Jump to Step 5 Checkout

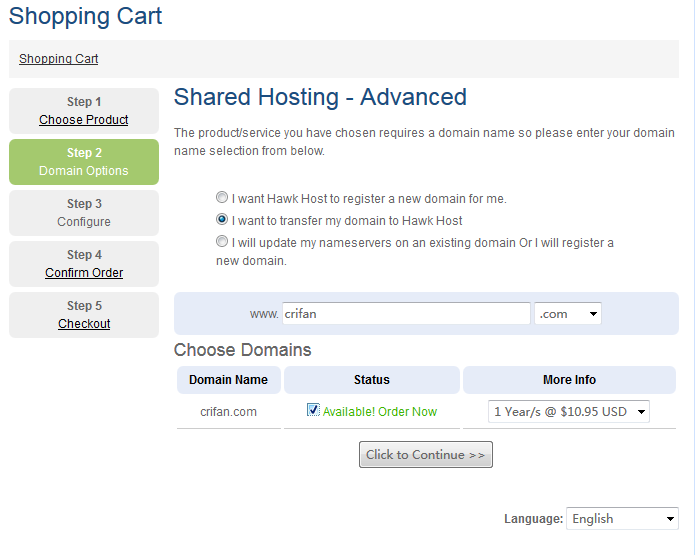[84, 324]
